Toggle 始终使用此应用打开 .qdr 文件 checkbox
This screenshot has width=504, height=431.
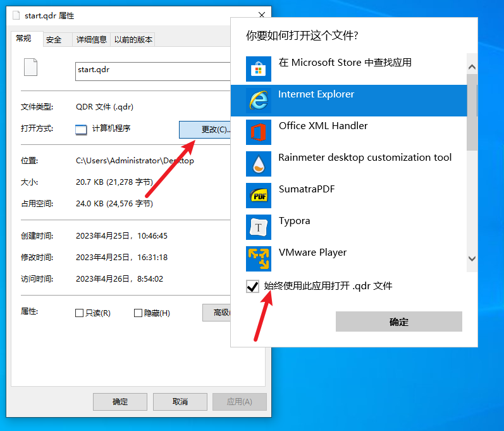point(252,286)
